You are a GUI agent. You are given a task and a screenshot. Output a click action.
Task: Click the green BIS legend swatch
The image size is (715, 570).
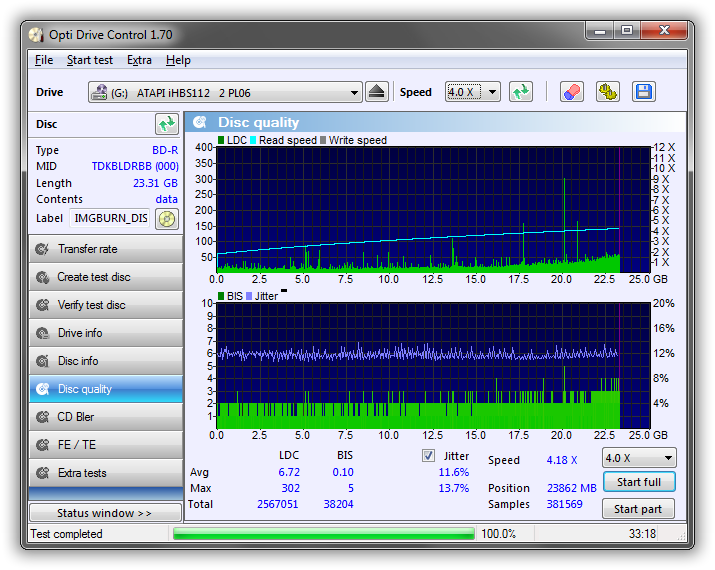pyautogui.click(x=221, y=296)
